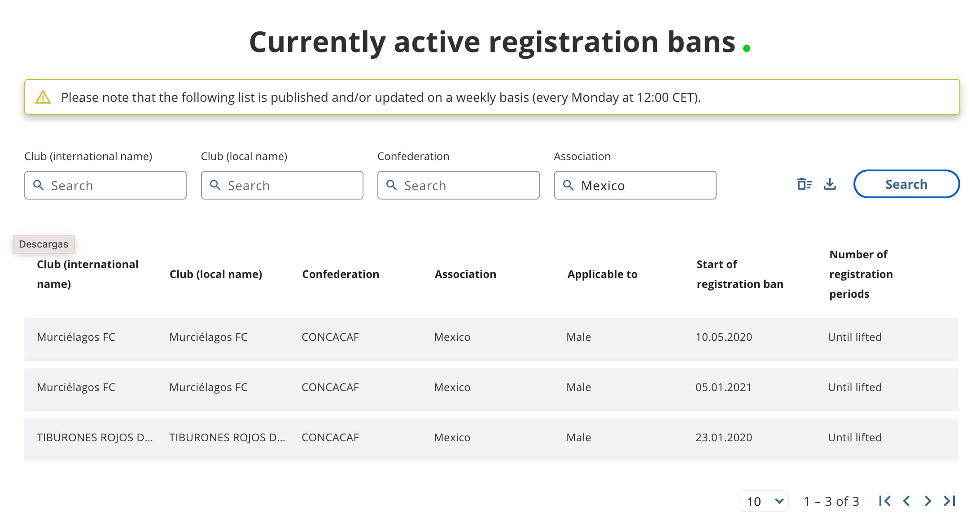Go to first page of results
Viewport: 980px width, 522px height.
pyautogui.click(x=885, y=501)
